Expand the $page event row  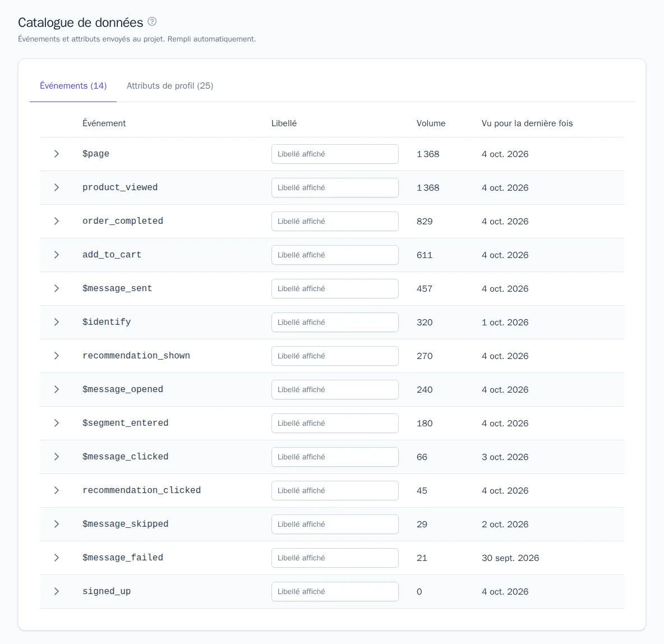point(56,154)
